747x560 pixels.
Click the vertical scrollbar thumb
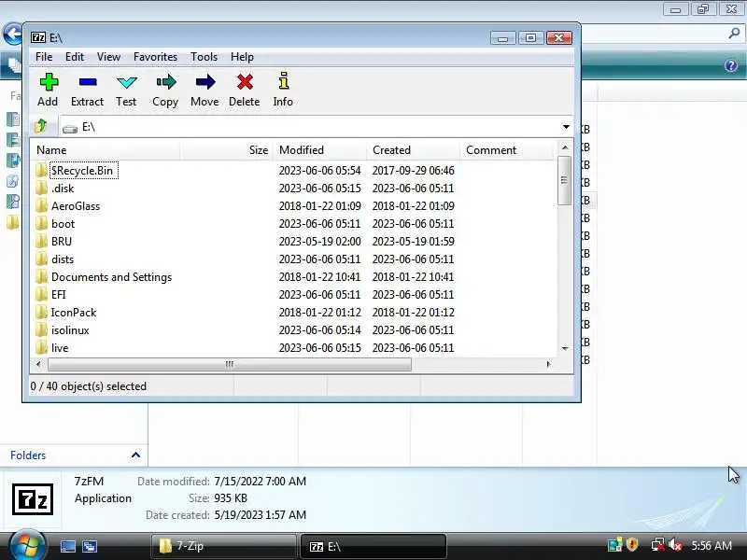click(565, 180)
